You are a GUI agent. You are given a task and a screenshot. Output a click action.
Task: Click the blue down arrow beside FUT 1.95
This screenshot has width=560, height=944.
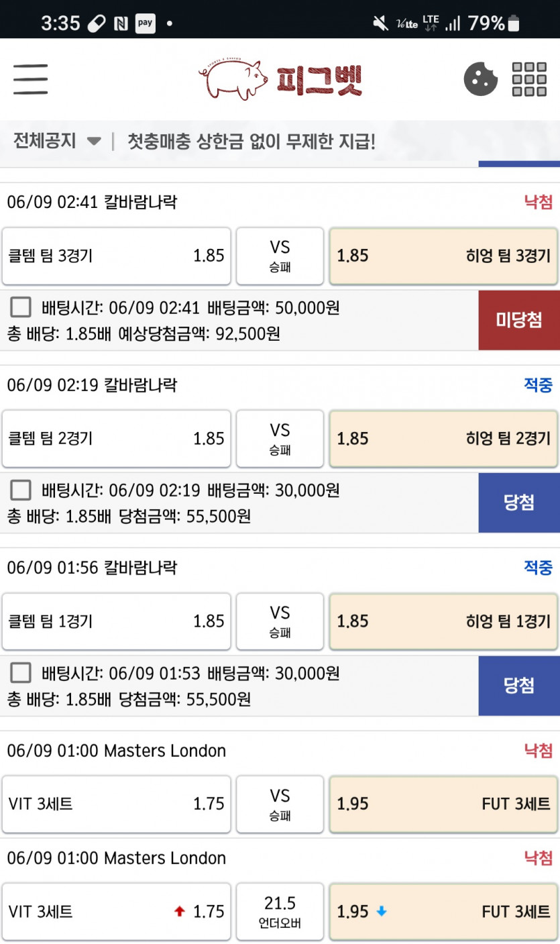[x=381, y=912]
